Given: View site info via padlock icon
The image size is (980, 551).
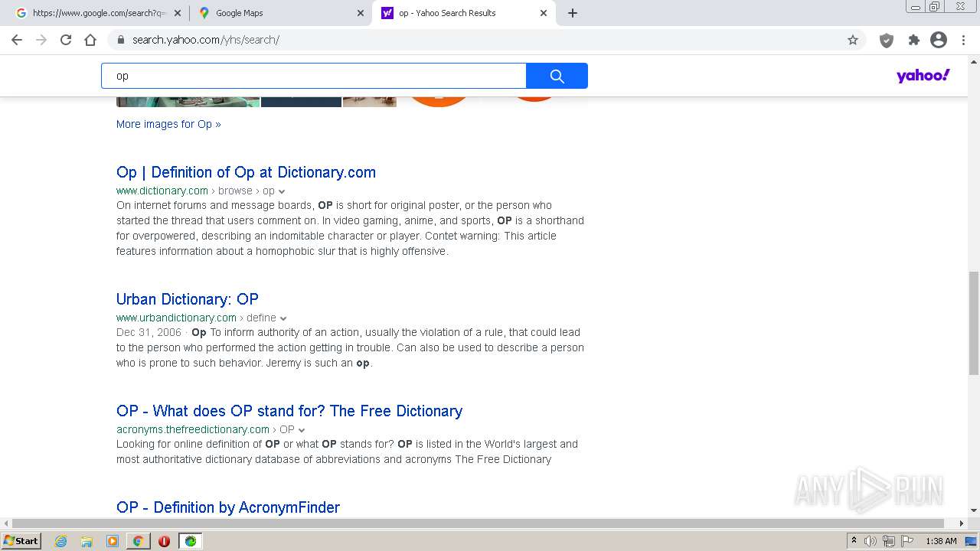Looking at the screenshot, I should coord(121,40).
